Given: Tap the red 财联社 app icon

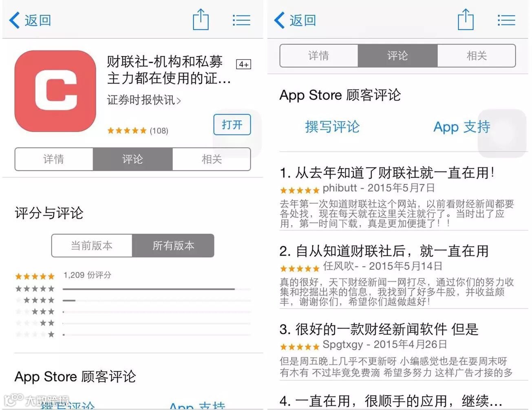Looking at the screenshot, I should pos(55,91).
